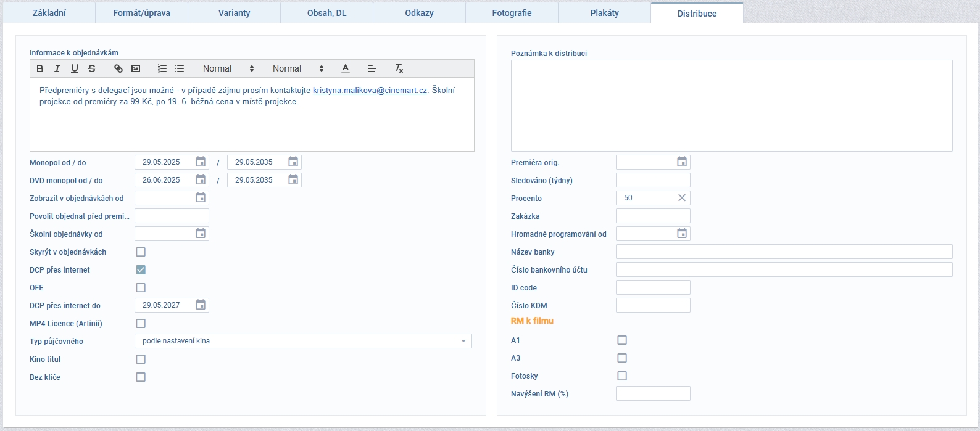Open the text color picker
This screenshot has width=980, height=431.
[x=346, y=68]
